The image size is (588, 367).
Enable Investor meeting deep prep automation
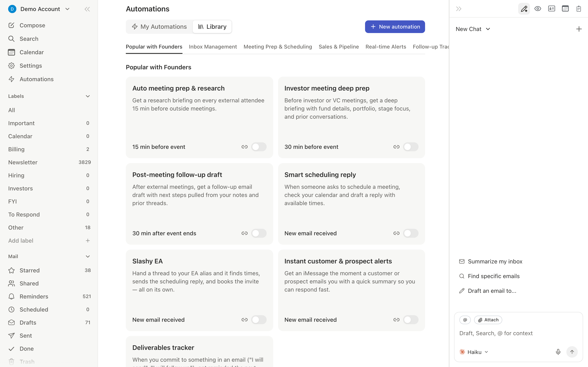[411, 147]
